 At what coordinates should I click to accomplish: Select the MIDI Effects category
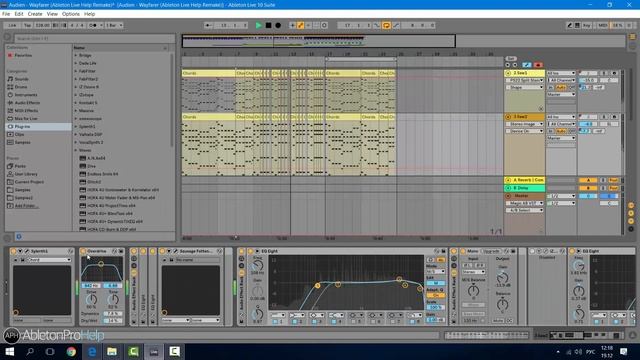click(x=26, y=111)
